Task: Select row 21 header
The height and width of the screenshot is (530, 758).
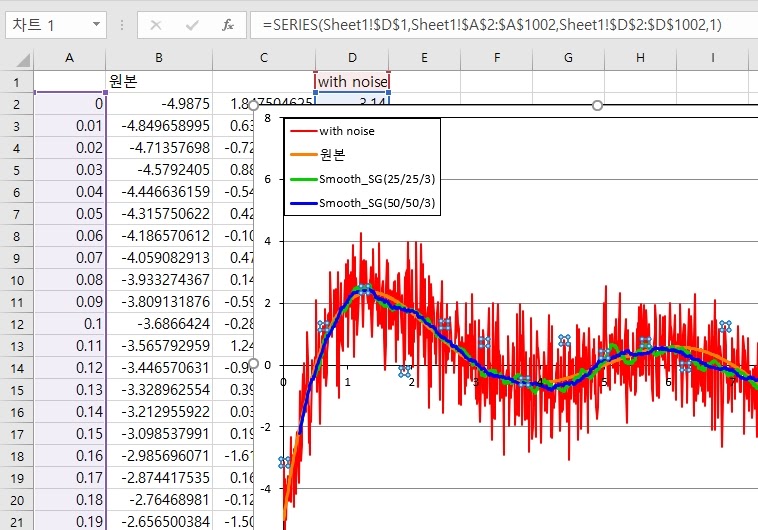Action: tap(16, 522)
